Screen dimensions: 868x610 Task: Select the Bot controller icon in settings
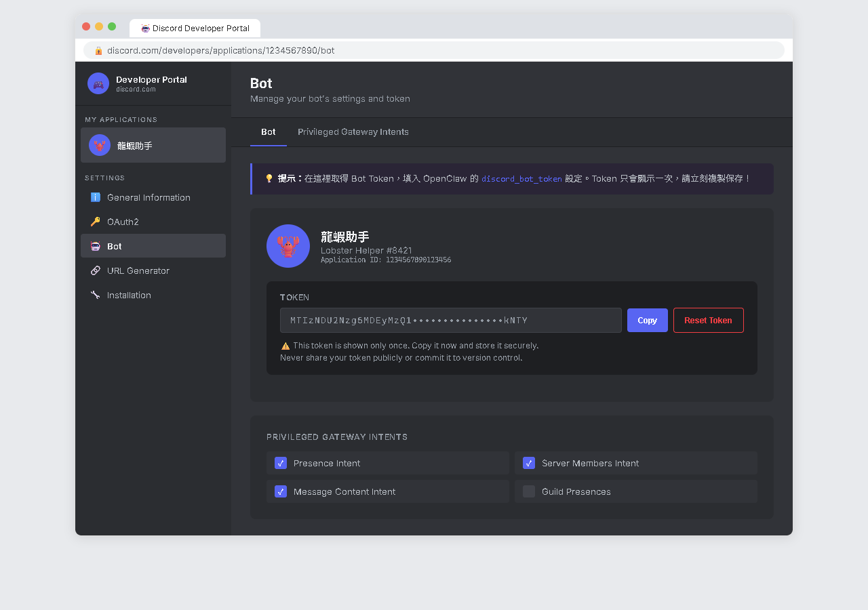(x=96, y=246)
